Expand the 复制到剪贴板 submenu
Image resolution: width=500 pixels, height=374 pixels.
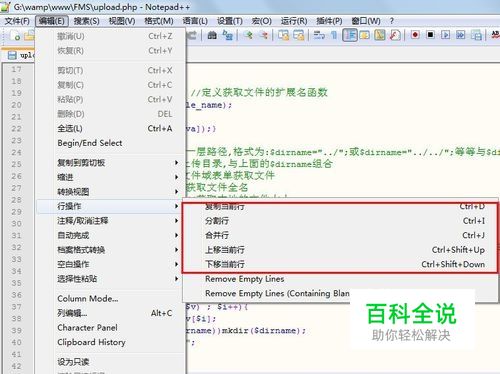[x=111, y=163]
